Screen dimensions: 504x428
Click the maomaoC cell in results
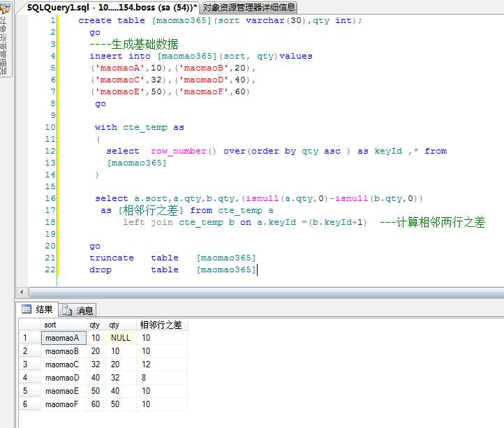pos(64,364)
